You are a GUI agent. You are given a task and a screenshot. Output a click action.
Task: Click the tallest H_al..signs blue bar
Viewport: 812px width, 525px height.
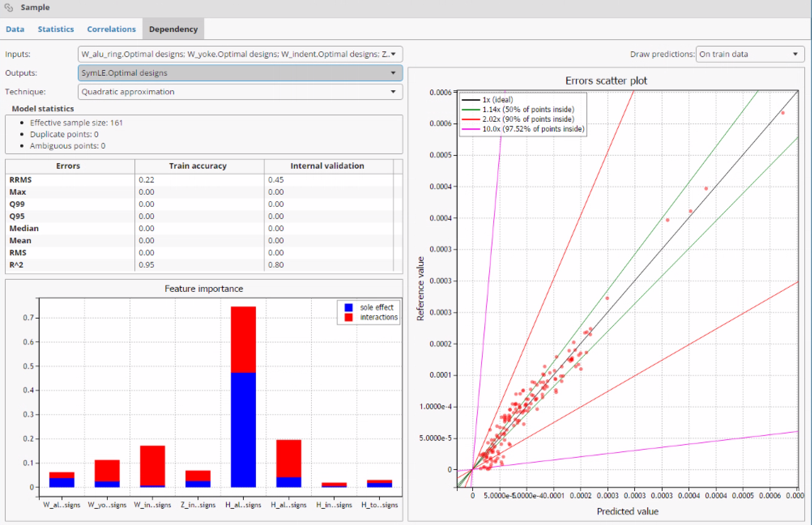tap(243, 430)
